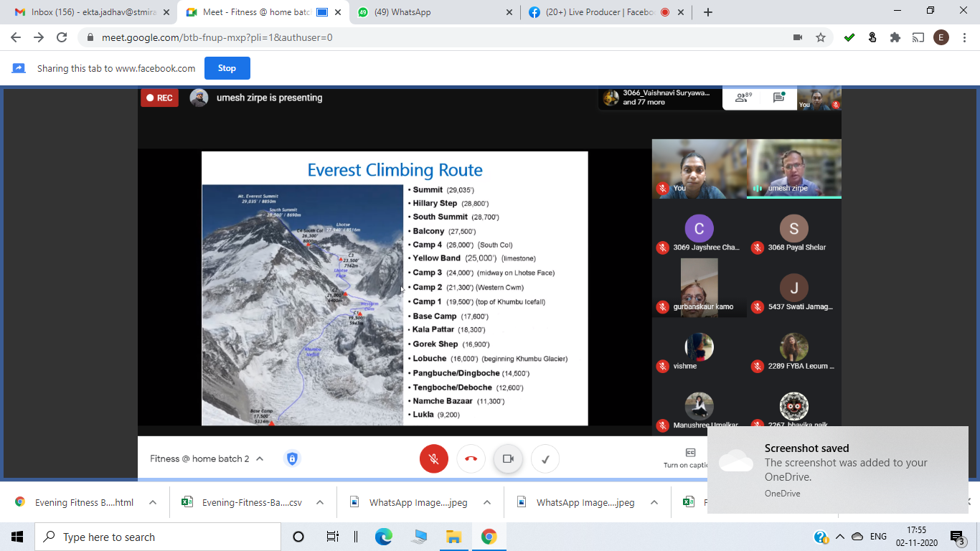The width and height of the screenshot is (980, 551).
Task: Open the meeting safety shield details
Action: tap(291, 458)
